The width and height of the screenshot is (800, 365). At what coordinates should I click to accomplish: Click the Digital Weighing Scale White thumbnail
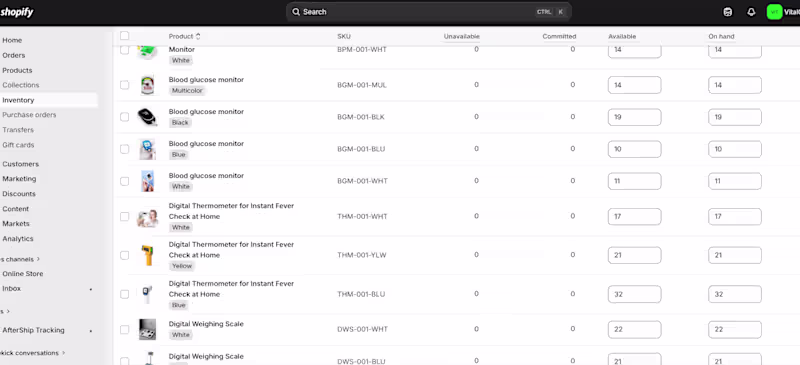147,329
